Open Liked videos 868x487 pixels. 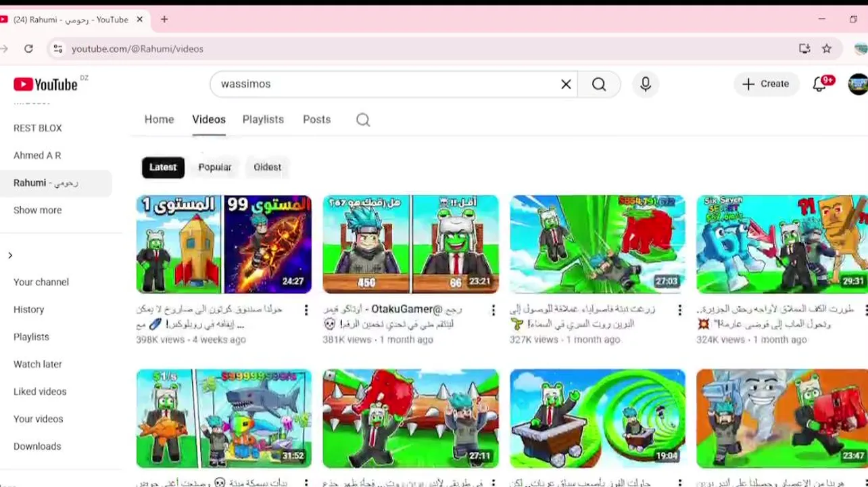click(40, 392)
